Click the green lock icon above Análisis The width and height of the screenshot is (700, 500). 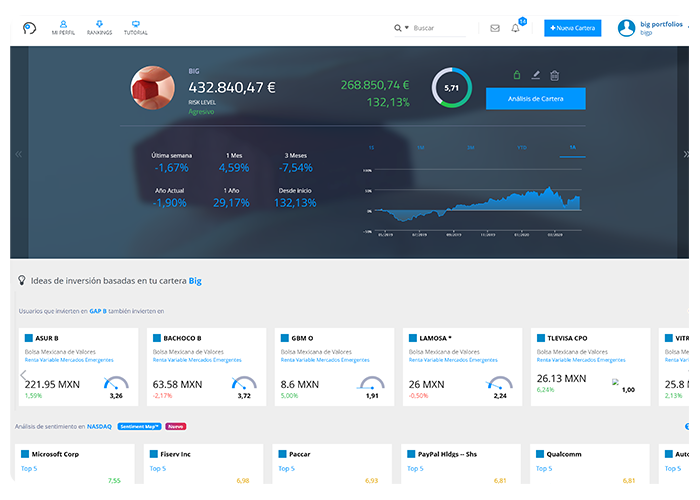(x=517, y=75)
